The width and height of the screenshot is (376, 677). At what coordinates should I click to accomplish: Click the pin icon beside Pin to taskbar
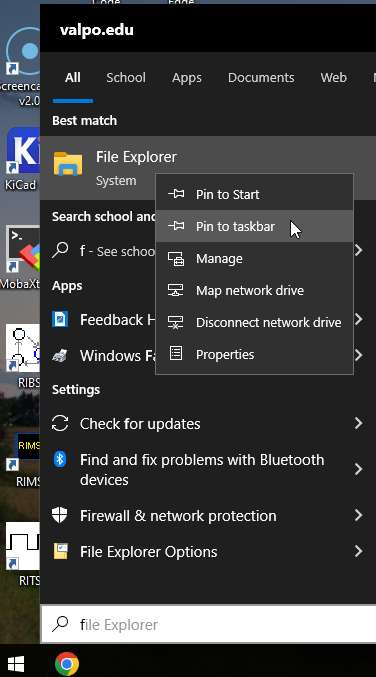pyautogui.click(x=176, y=226)
